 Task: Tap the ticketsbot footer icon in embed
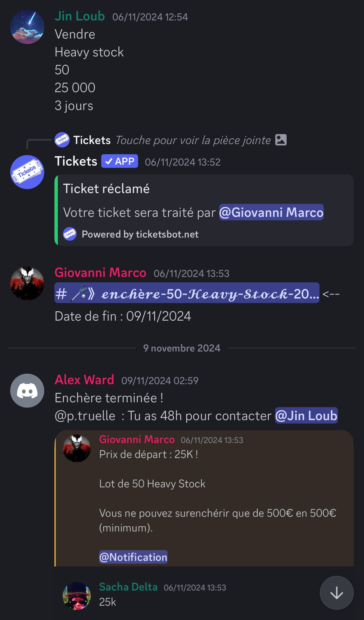click(70, 234)
